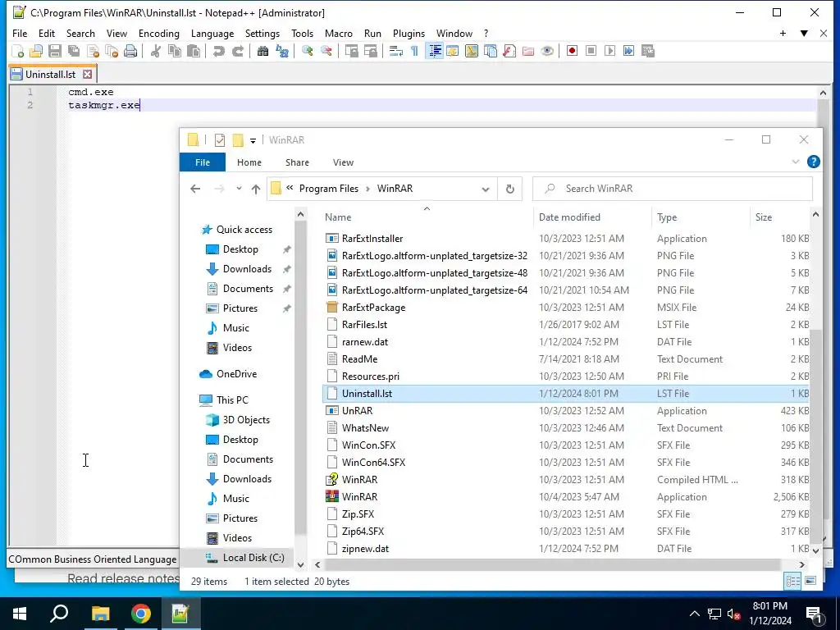
Task: Open Recent locations dropdown beside the Forward arrow
Action: click(x=239, y=189)
